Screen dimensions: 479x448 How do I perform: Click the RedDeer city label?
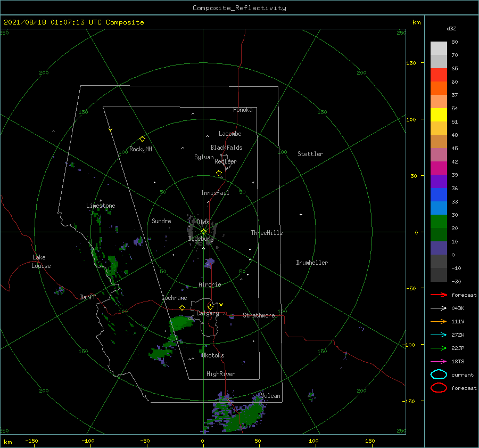(x=226, y=161)
